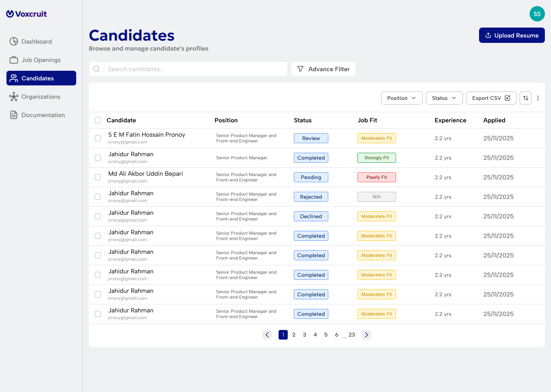Toggle the select-all Candidate header checkbox
Image resolution: width=551 pixels, height=392 pixels.
pyautogui.click(x=98, y=120)
